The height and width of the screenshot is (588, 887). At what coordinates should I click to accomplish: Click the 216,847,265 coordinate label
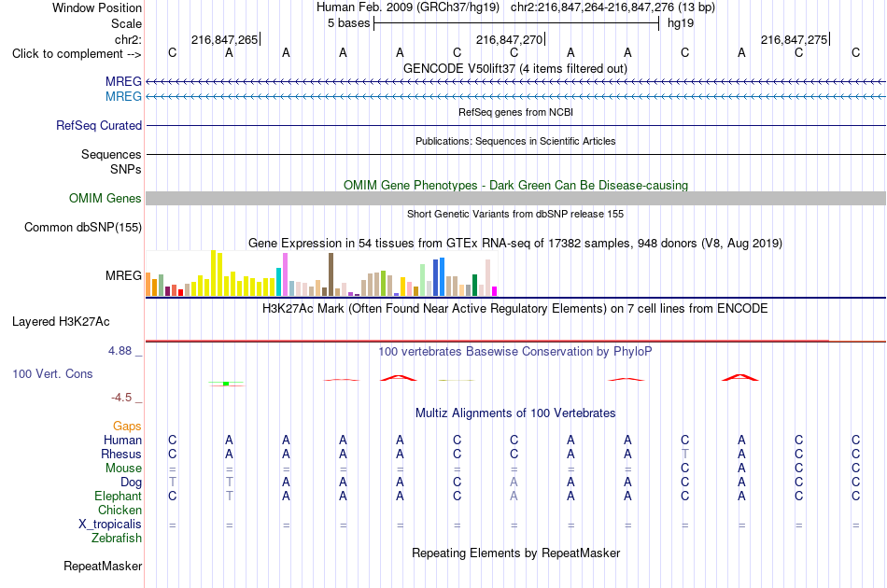[225, 39]
